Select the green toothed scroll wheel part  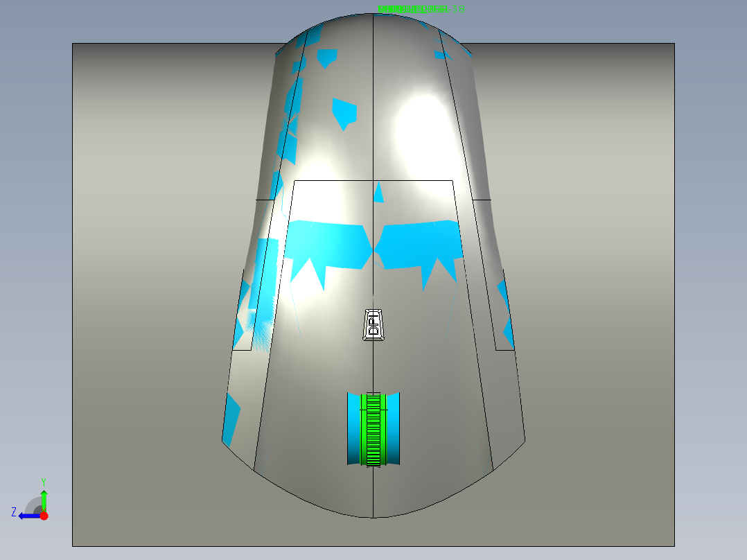(373, 429)
